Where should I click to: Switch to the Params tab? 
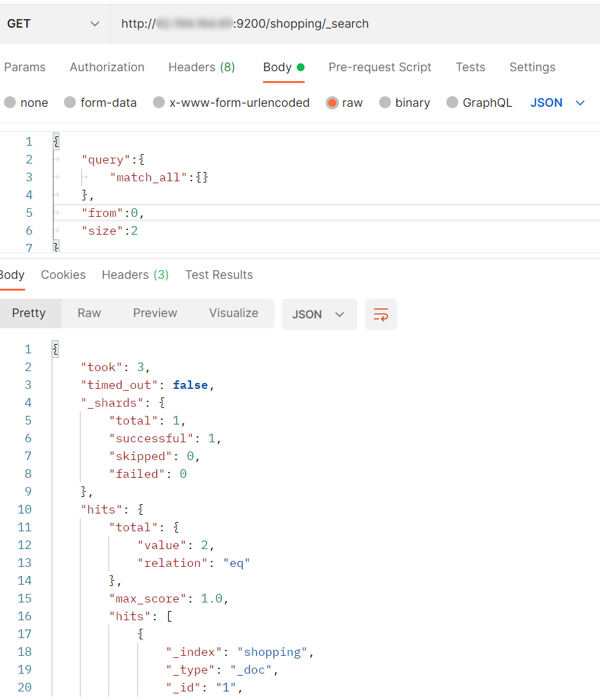coord(25,67)
